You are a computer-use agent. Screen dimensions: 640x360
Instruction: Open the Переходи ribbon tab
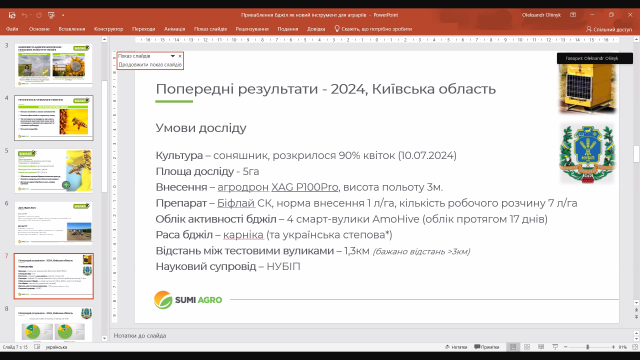pos(143,29)
